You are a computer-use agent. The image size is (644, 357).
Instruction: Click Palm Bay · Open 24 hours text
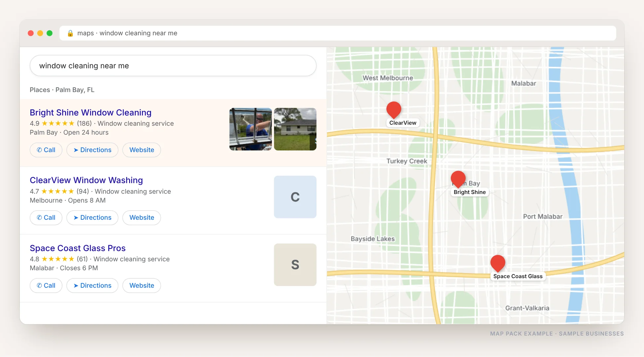[x=69, y=132]
